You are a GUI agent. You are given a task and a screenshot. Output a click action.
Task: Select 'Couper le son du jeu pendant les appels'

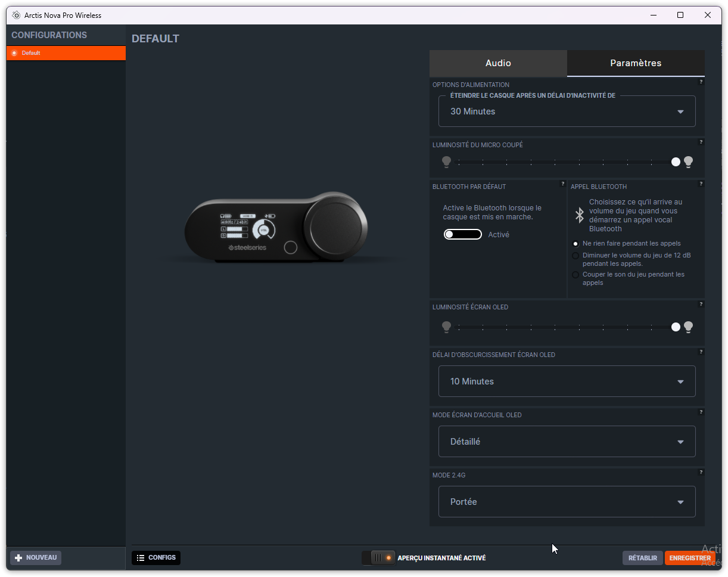(575, 275)
